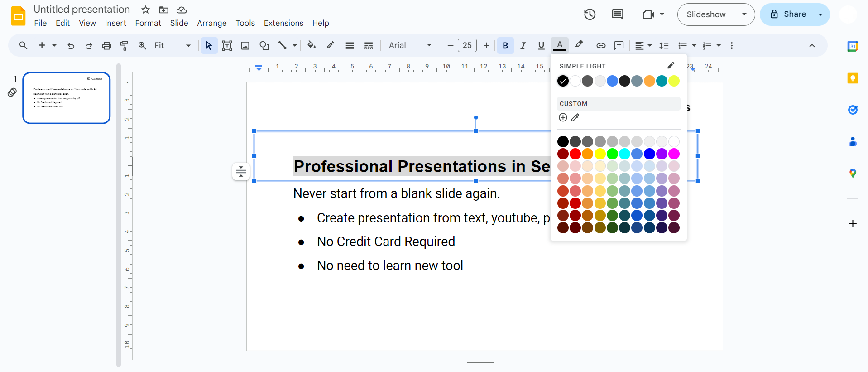The image size is (868, 372).
Task: Start the Slideshow button
Action: (706, 14)
